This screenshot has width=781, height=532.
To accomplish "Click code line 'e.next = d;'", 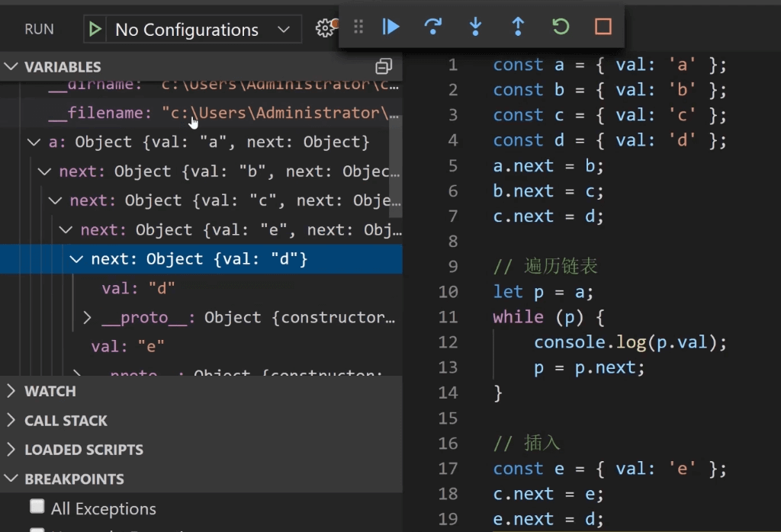I will pos(548,519).
